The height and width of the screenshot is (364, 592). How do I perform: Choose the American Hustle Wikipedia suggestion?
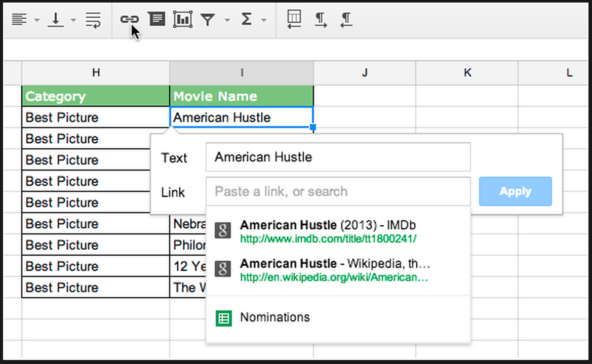point(334,270)
